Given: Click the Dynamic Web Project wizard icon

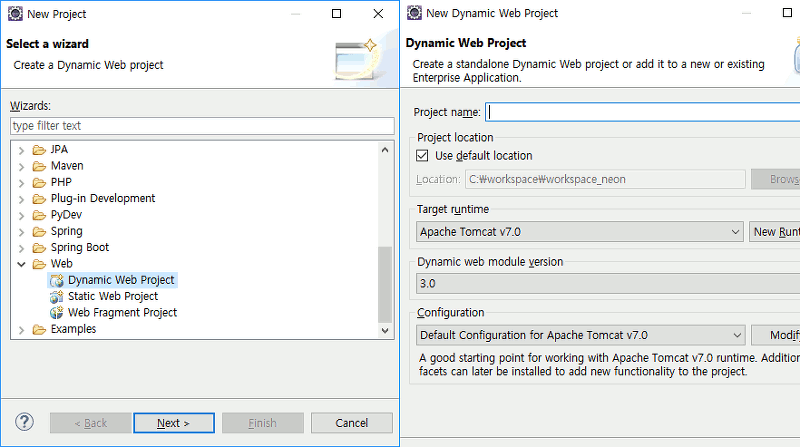Looking at the screenshot, I should [x=57, y=281].
